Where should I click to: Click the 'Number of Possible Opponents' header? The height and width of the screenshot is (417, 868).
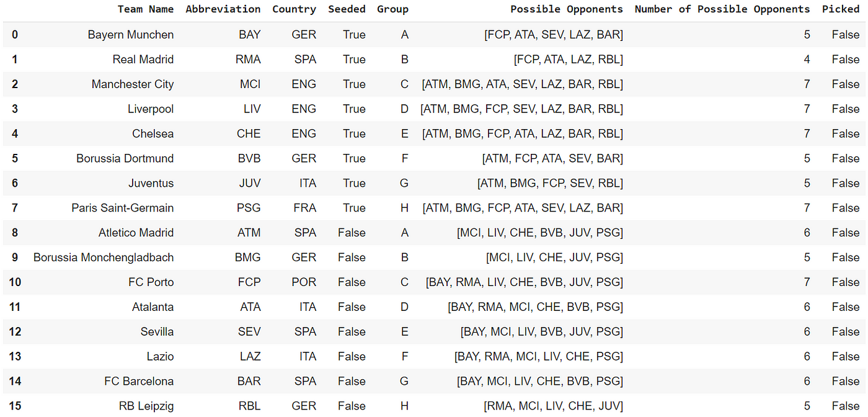722,9
